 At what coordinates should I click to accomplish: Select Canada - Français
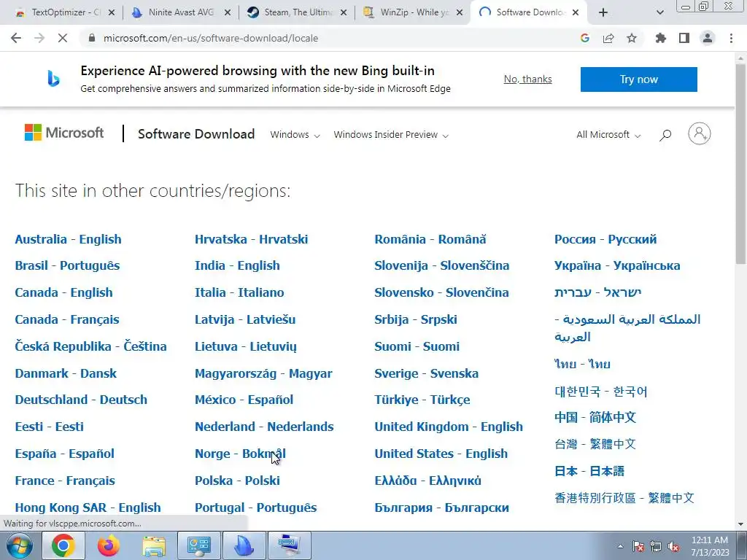(66, 319)
